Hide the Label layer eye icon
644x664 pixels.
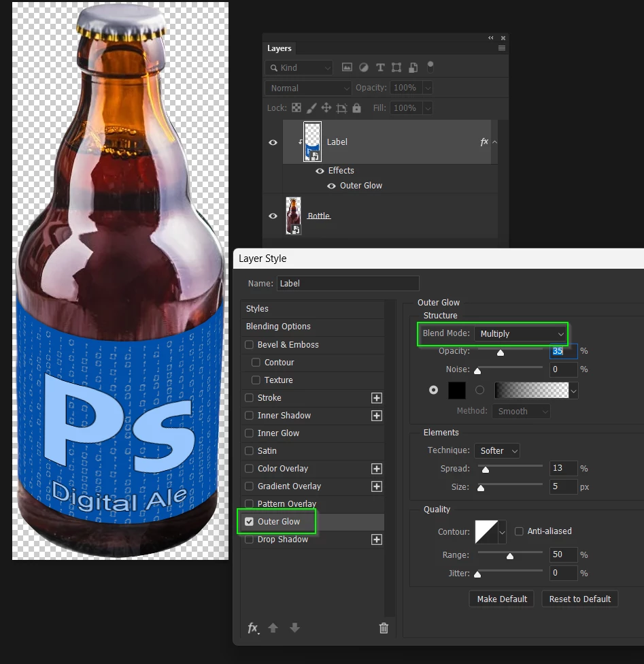tap(273, 142)
